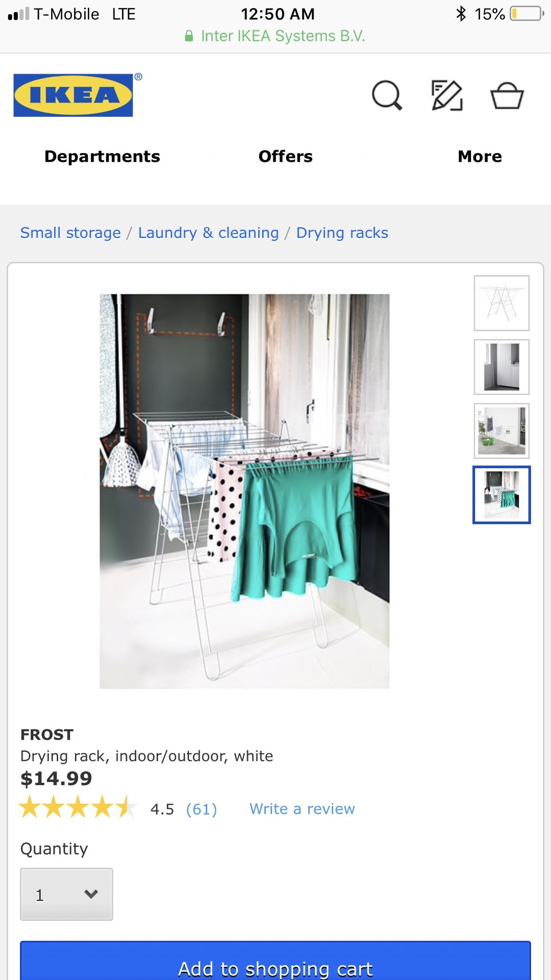Open the shopping list pencil icon
This screenshot has width=551, height=980.
coord(447,95)
